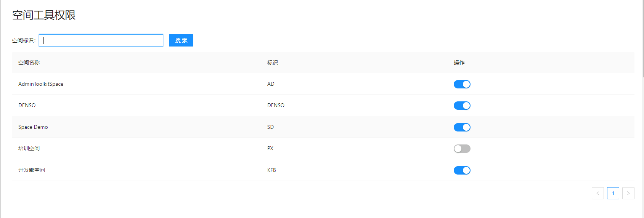Go to the previous page arrow
Image resolution: width=644 pixels, height=218 pixels.
point(597,193)
